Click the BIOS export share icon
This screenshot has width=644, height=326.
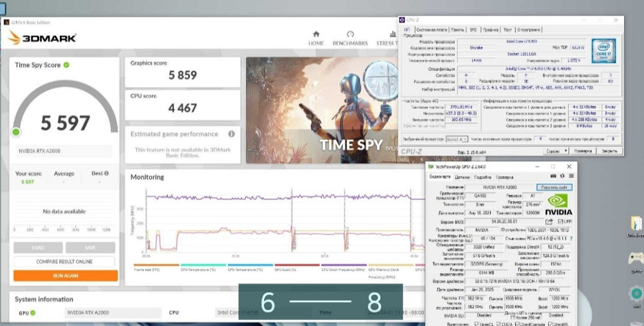(x=549, y=221)
